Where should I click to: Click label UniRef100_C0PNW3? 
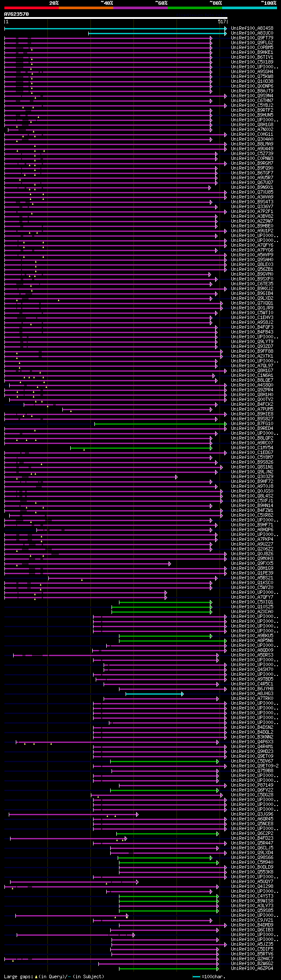click(252, 159)
